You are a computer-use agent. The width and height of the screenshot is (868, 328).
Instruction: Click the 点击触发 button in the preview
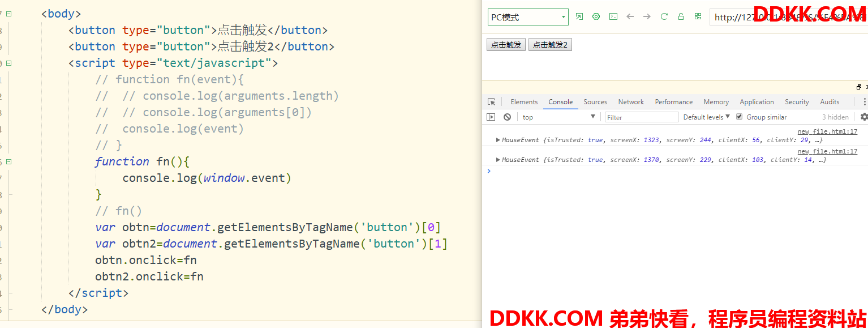tap(506, 45)
